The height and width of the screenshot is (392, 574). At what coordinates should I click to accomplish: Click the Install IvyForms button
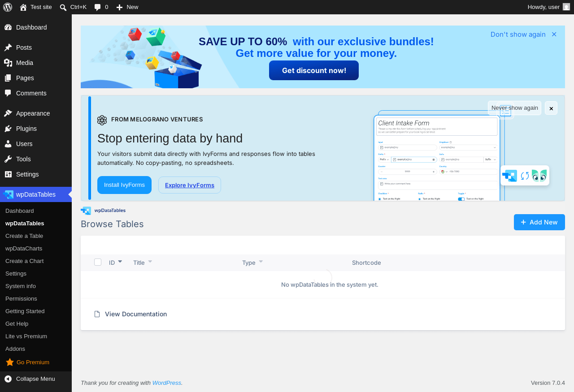[x=124, y=185]
